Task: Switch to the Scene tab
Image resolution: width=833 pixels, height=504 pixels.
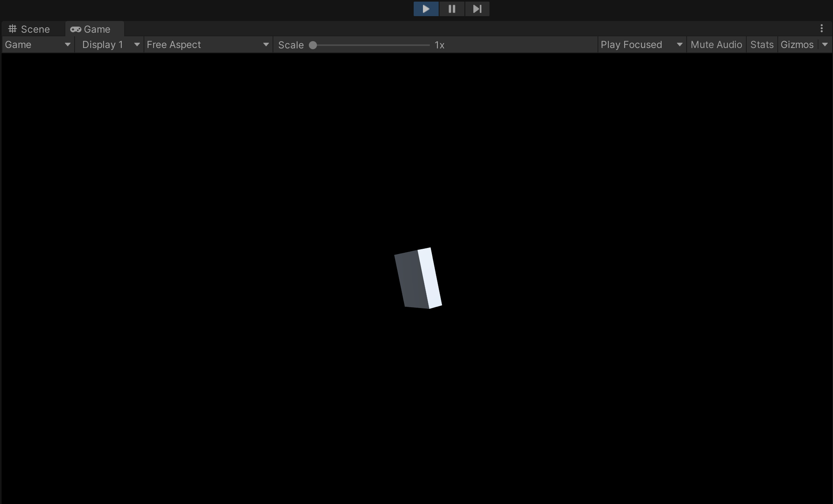Action: coord(35,29)
